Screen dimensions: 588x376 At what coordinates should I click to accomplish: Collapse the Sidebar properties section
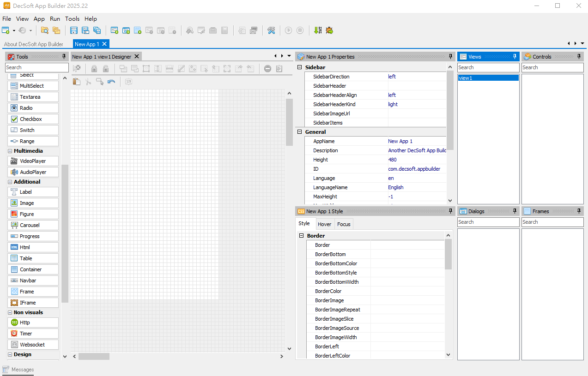(x=300, y=67)
